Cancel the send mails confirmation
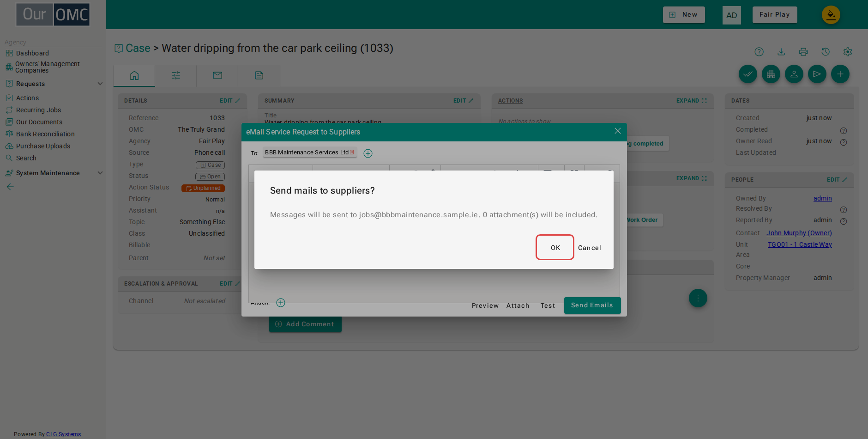The width and height of the screenshot is (868, 439). pos(590,248)
